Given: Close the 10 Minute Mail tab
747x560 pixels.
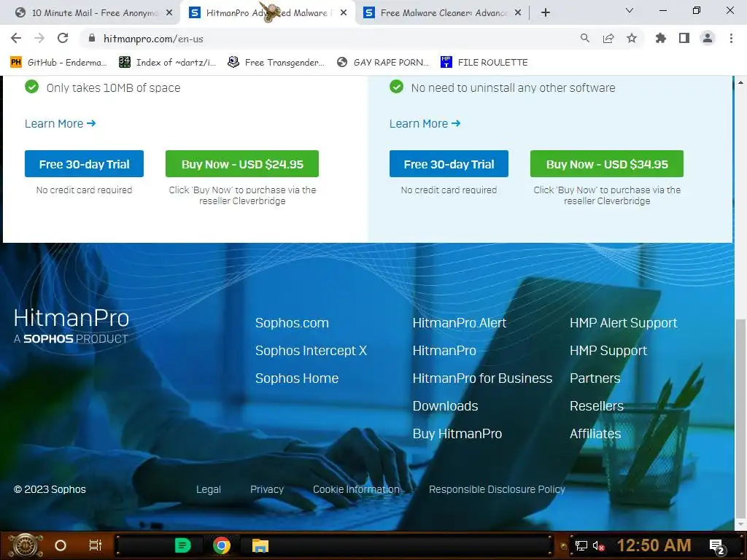Looking at the screenshot, I should 169,13.
